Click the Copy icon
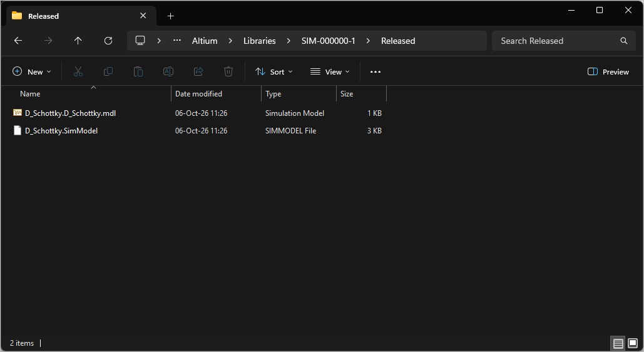 108,71
